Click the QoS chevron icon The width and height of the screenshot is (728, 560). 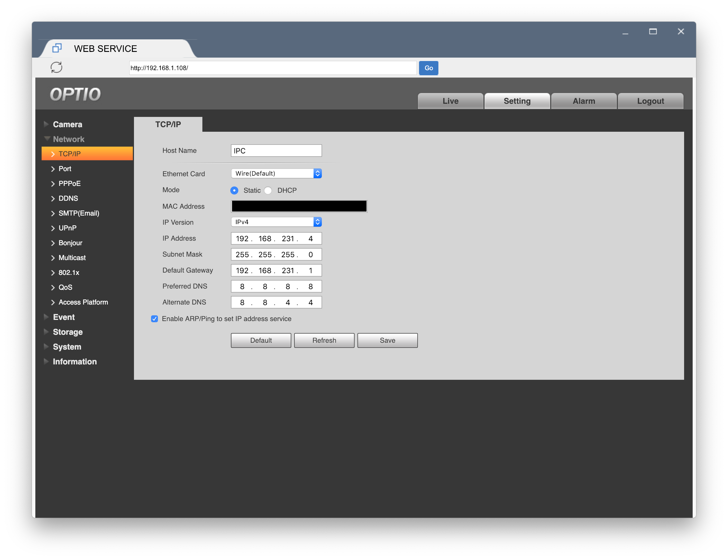(x=53, y=288)
